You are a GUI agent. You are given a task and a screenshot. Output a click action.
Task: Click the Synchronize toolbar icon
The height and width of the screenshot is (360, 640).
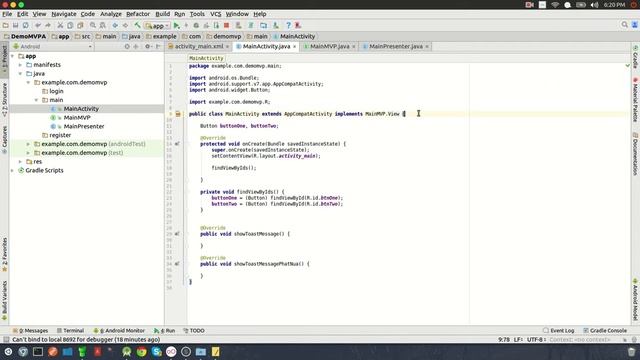[25, 25]
